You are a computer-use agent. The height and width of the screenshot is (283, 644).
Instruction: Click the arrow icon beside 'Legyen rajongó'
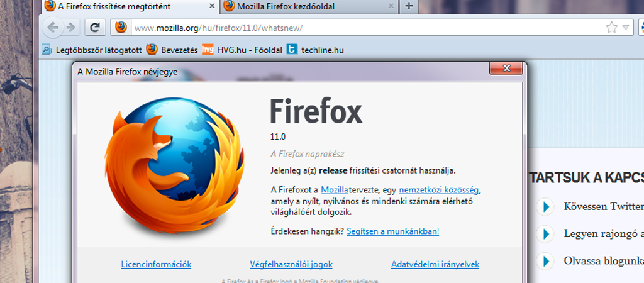click(545, 234)
